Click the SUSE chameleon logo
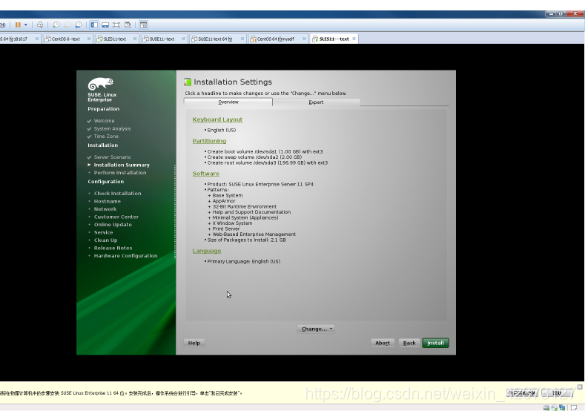Screen dimensions: 586x412 click(x=100, y=84)
